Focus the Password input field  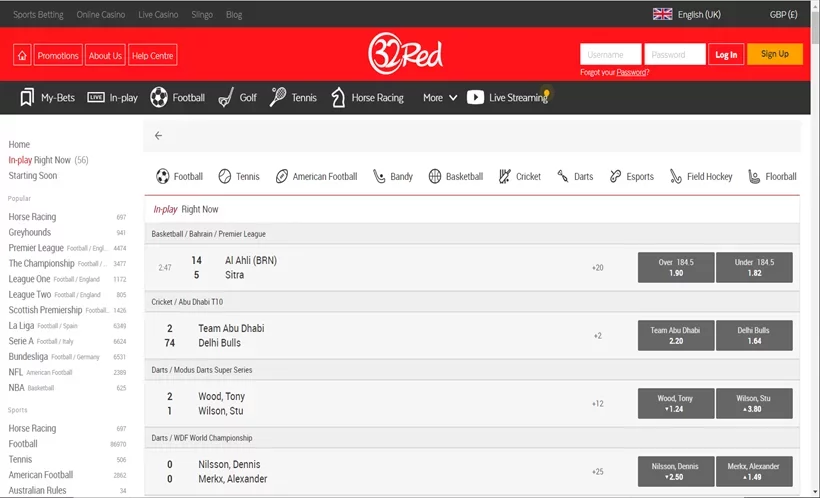pos(675,54)
